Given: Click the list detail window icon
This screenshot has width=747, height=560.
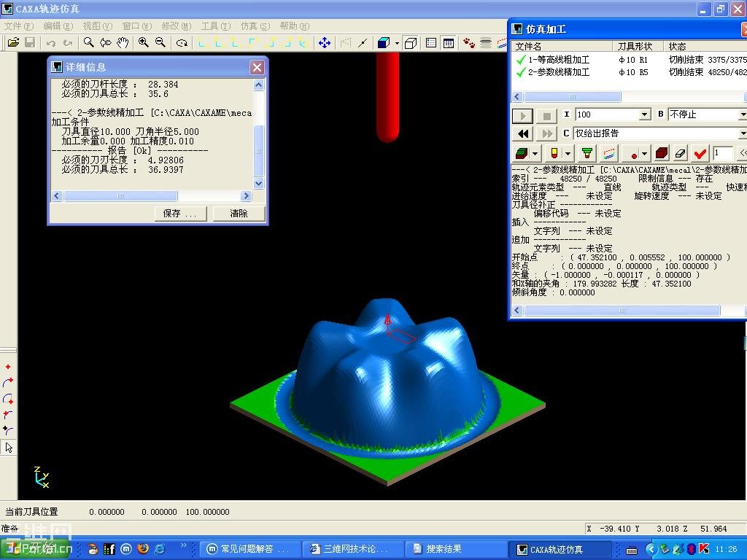Looking at the screenshot, I should coord(431,43).
